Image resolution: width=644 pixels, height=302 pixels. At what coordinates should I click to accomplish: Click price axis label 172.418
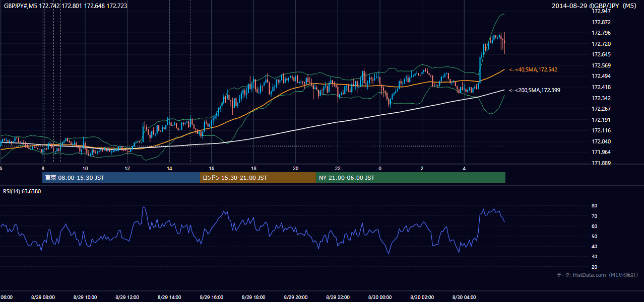[x=601, y=87]
